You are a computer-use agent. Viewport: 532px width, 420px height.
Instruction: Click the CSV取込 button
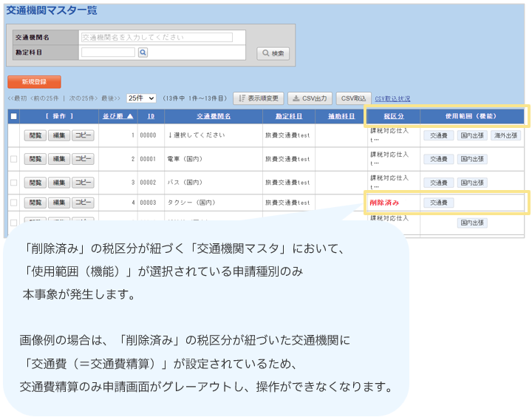click(354, 98)
